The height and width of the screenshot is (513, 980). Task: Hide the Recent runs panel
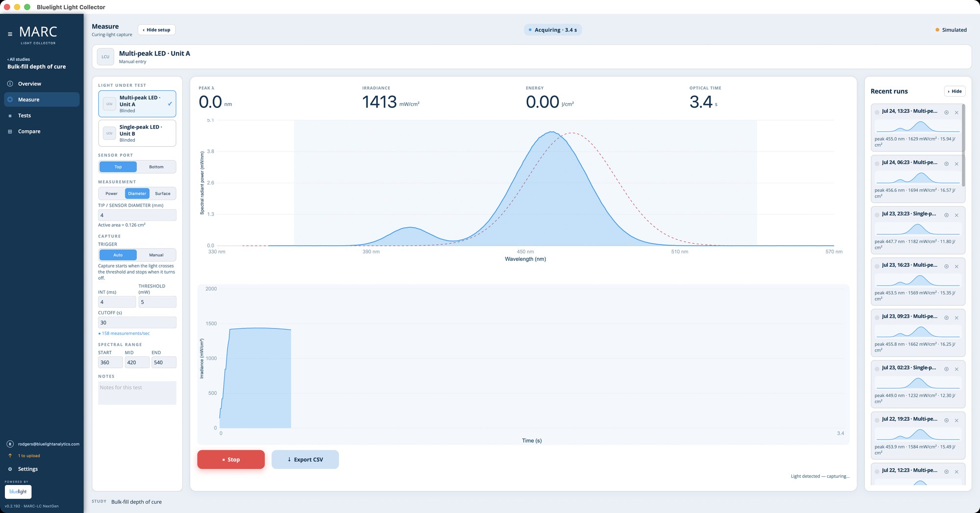pyautogui.click(x=955, y=91)
